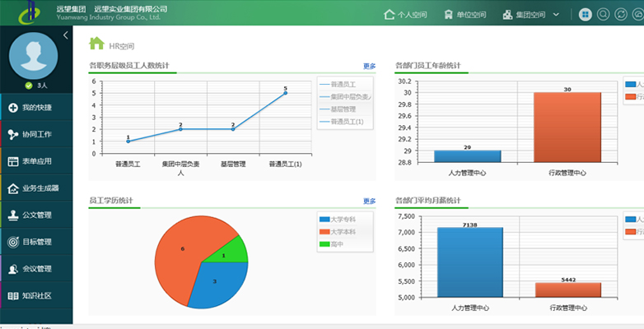Click 更多 link for 各职务层级员工人数统计
The image size is (644, 329).
point(369,66)
